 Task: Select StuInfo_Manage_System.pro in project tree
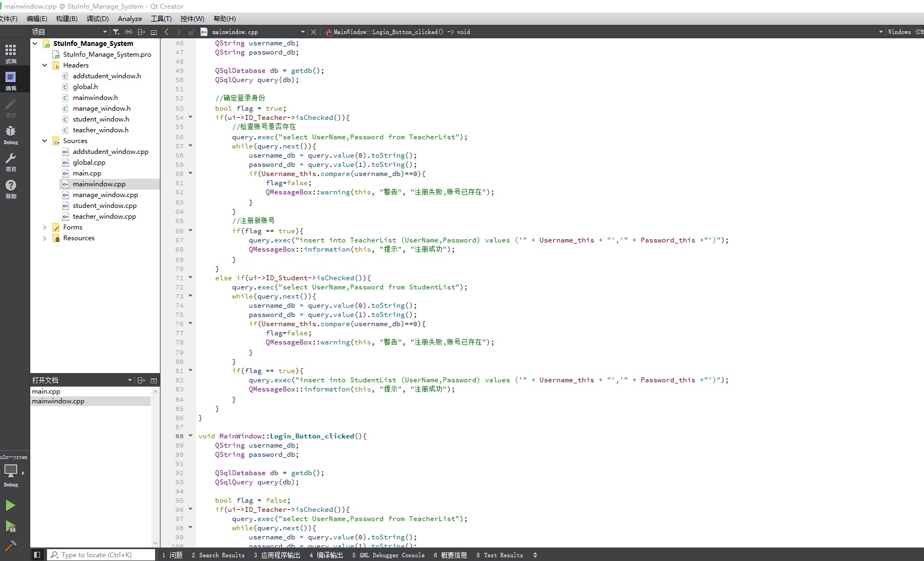[107, 54]
